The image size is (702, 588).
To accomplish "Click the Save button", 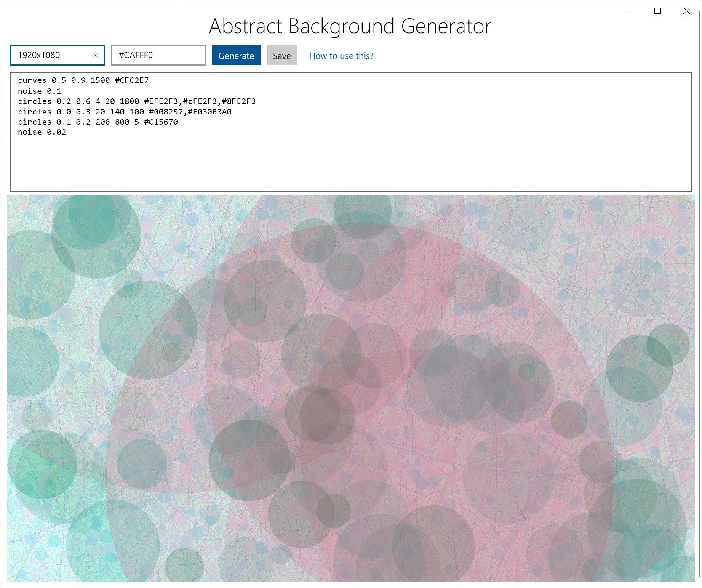I will 282,56.
